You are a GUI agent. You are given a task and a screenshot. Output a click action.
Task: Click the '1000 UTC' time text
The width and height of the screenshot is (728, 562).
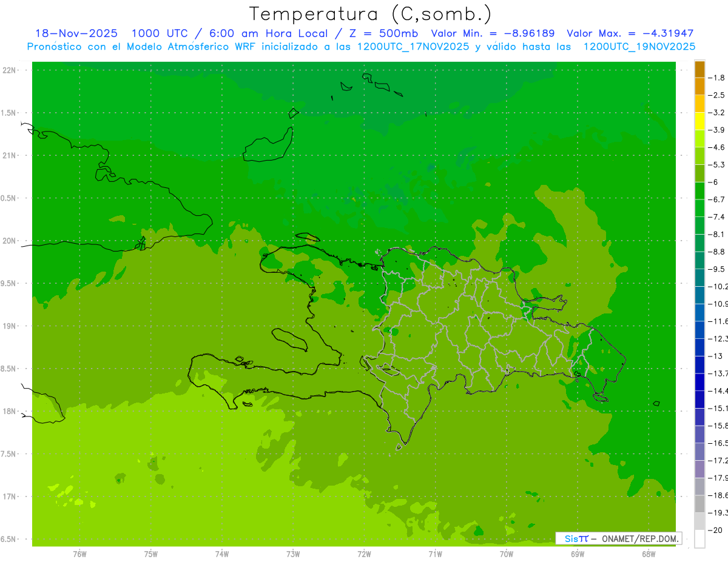tap(159, 33)
